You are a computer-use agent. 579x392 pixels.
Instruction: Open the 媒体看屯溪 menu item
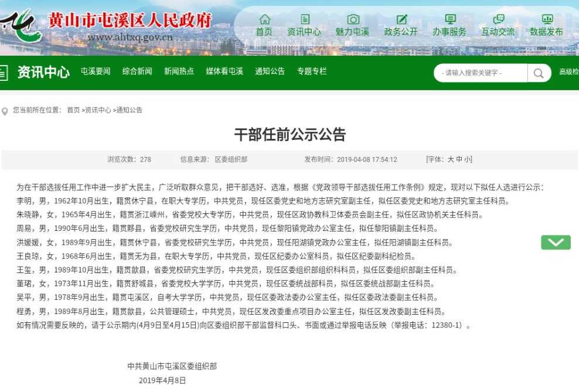[x=224, y=71]
